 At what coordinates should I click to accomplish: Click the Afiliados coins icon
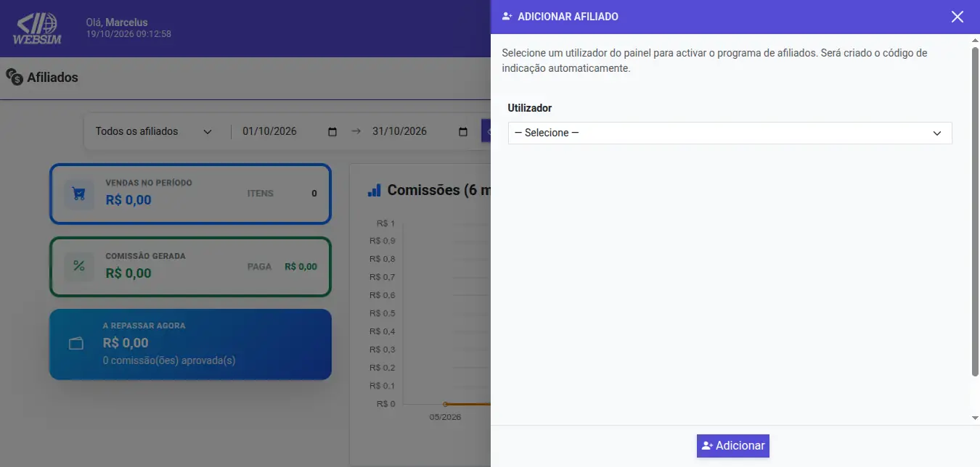tap(15, 77)
